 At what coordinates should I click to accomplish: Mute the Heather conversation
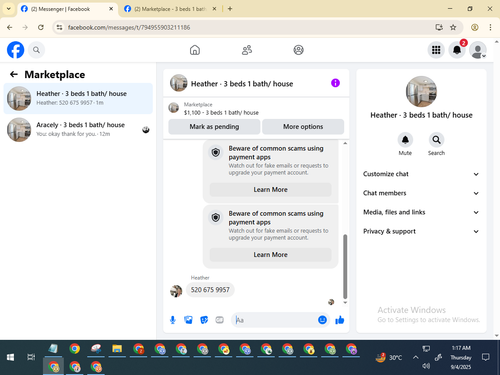pos(405,140)
